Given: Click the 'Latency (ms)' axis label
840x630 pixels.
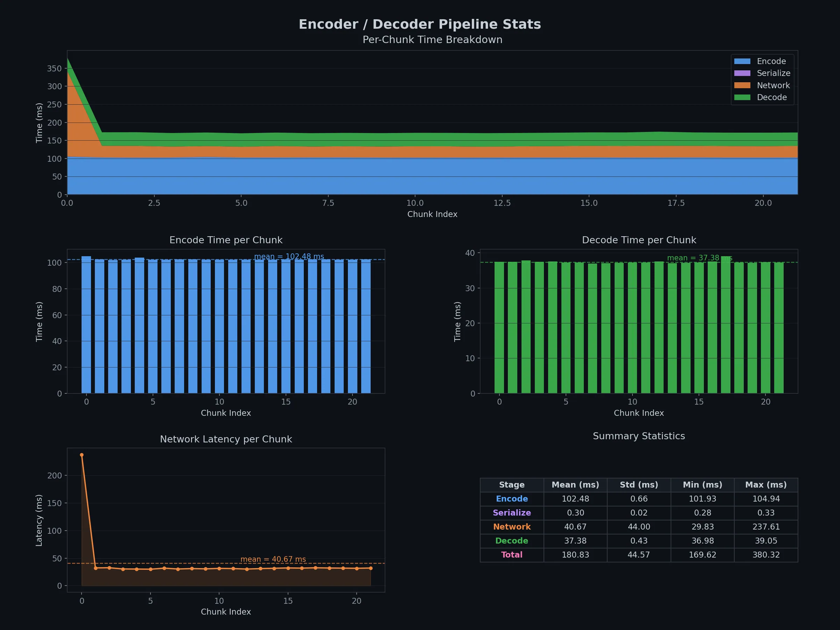Looking at the screenshot, I should pos(39,520).
